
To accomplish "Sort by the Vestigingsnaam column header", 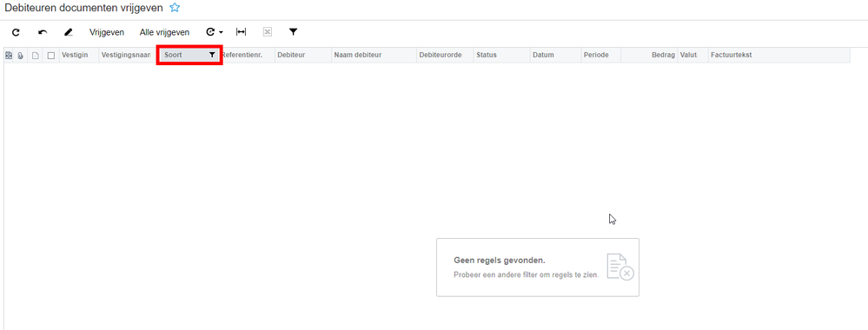I will pos(127,56).
